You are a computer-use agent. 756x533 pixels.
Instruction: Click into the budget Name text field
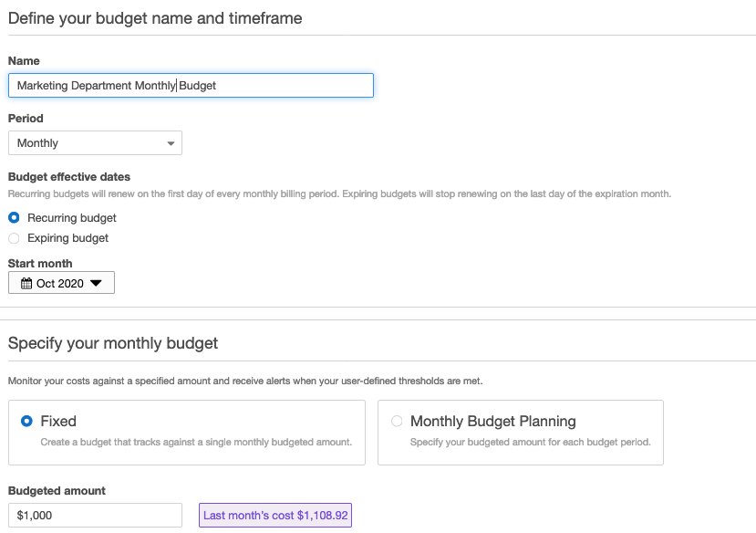(x=191, y=86)
